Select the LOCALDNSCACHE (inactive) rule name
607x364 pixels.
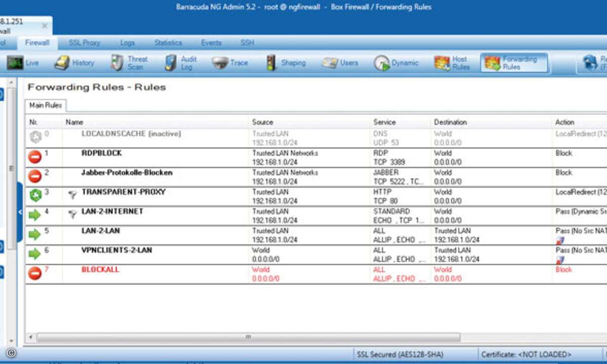pos(131,134)
